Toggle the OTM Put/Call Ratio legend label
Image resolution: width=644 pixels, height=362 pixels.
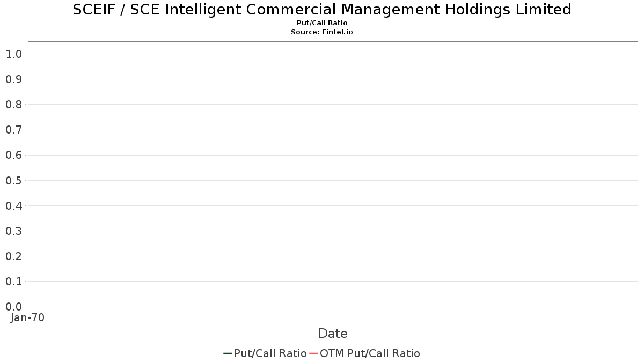(370, 353)
